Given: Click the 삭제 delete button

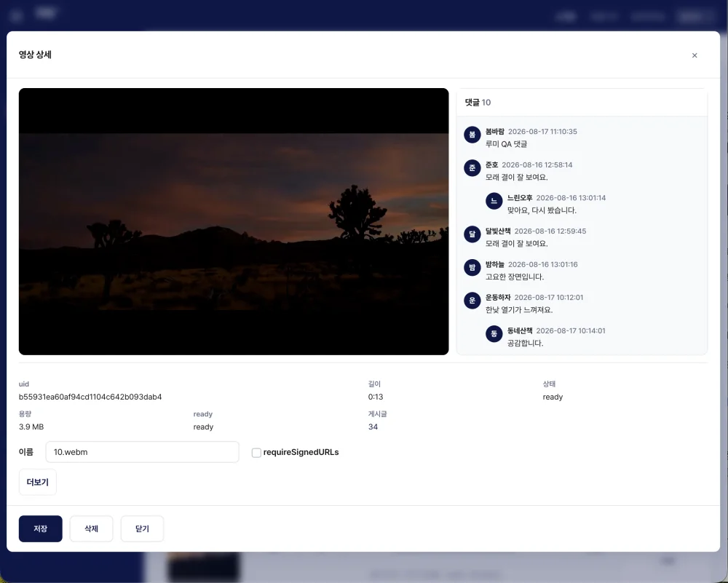Looking at the screenshot, I should [x=92, y=528].
